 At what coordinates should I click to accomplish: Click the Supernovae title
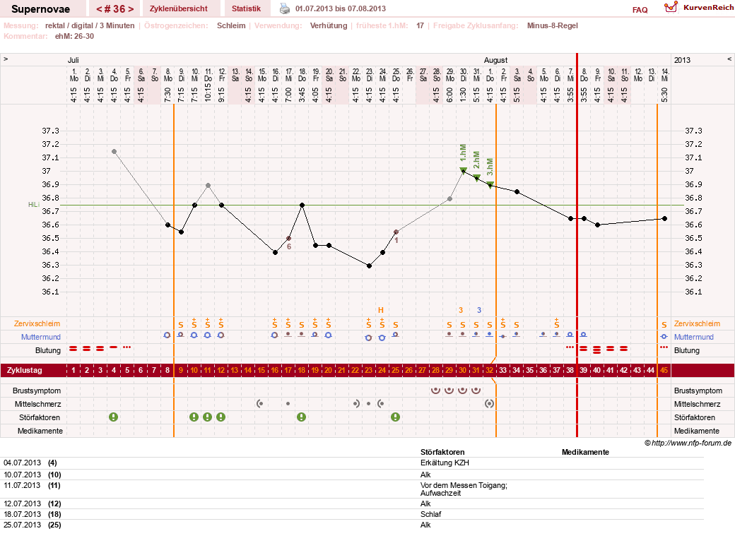click(40, 9)
